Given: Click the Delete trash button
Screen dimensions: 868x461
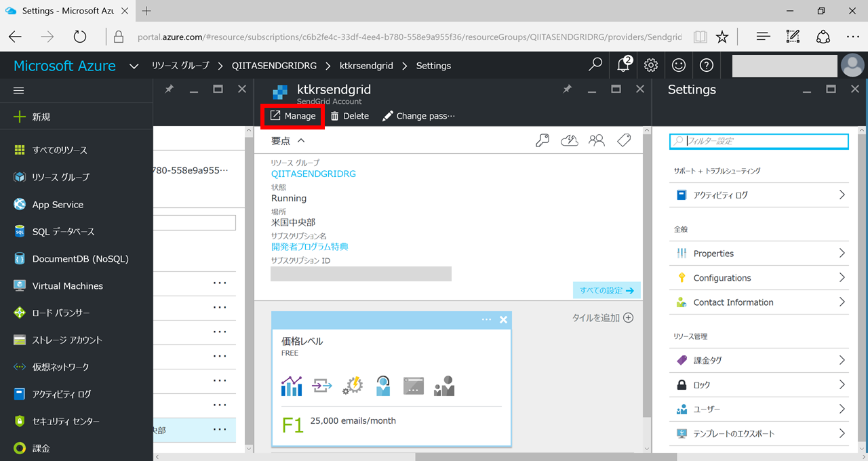Looking at the screenshot, I should pos(350,116).
